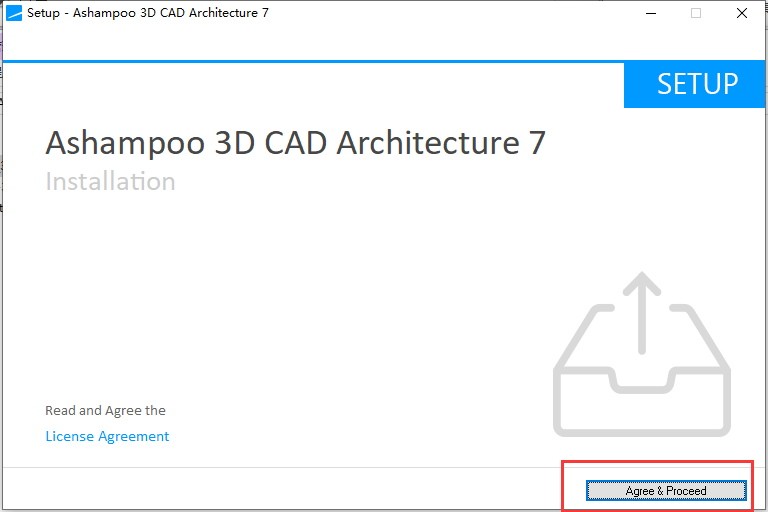Viewport: 768px width, 512px height.
Task: Click the Ashampoo setup icon in title bar
Action: [x=14, y=13]
